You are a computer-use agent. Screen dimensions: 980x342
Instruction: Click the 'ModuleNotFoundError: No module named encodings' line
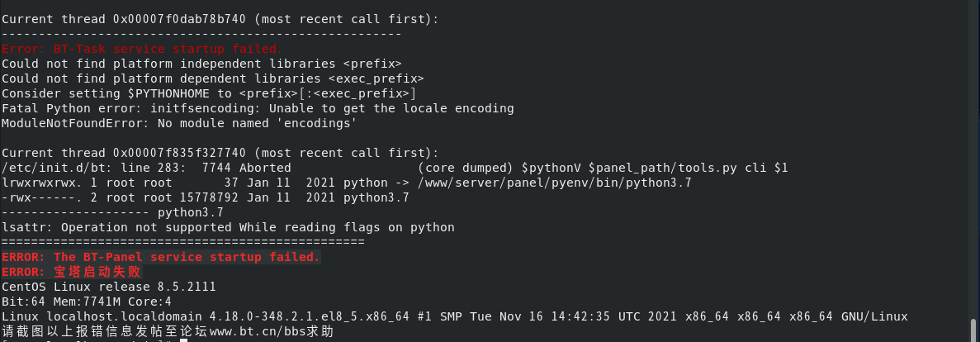point(179,123)
